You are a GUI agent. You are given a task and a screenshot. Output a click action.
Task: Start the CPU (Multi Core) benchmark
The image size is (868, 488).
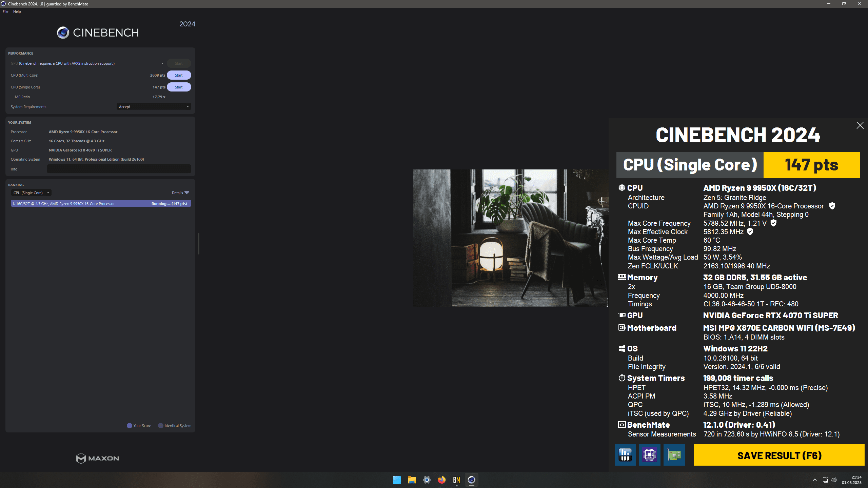click(179, 75)
